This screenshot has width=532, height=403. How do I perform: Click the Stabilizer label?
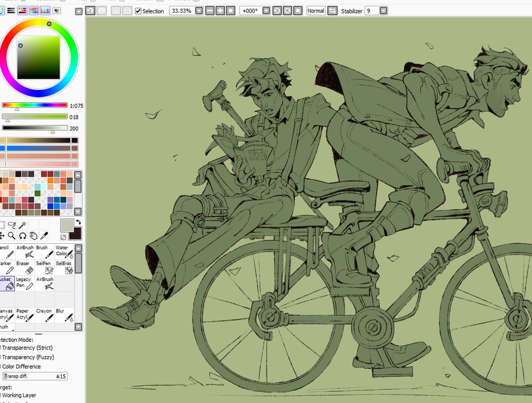(x=352, y=11)
